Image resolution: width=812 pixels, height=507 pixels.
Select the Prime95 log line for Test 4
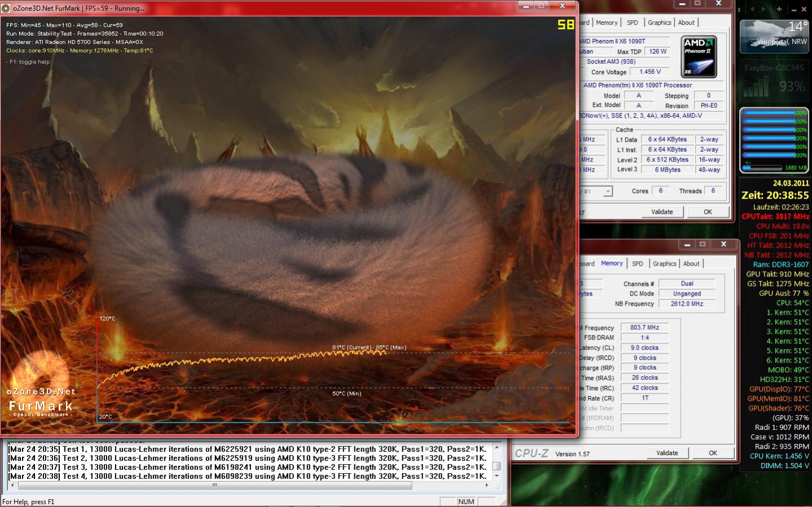click(247, 476)
